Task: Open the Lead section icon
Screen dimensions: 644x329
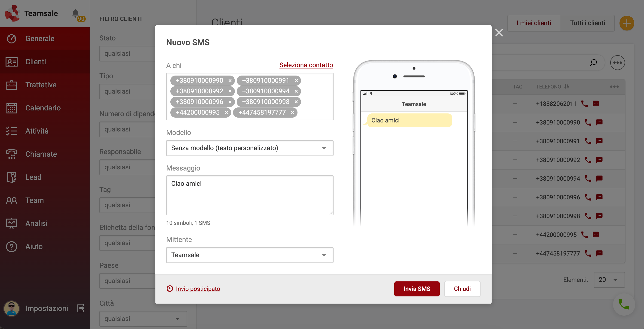Action: coord(12,177)
